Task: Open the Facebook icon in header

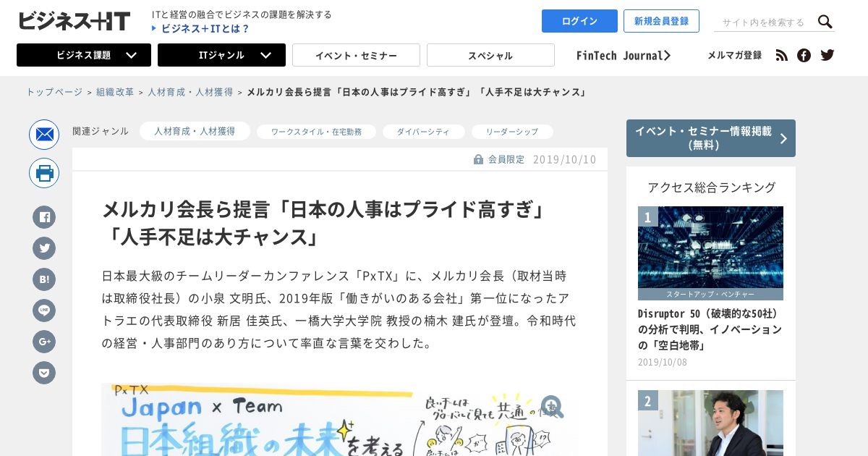Action: 804,55
